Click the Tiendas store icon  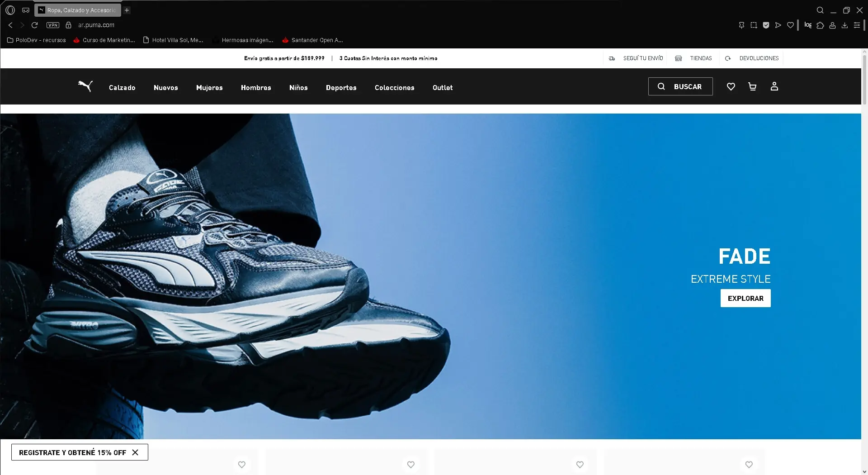pos(678,58)
